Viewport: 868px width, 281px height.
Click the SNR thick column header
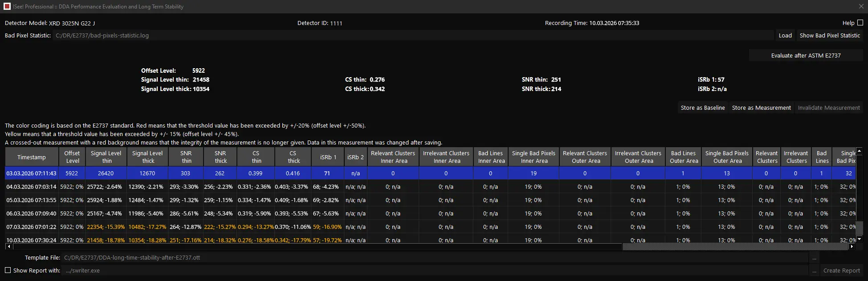coord(220,157)
